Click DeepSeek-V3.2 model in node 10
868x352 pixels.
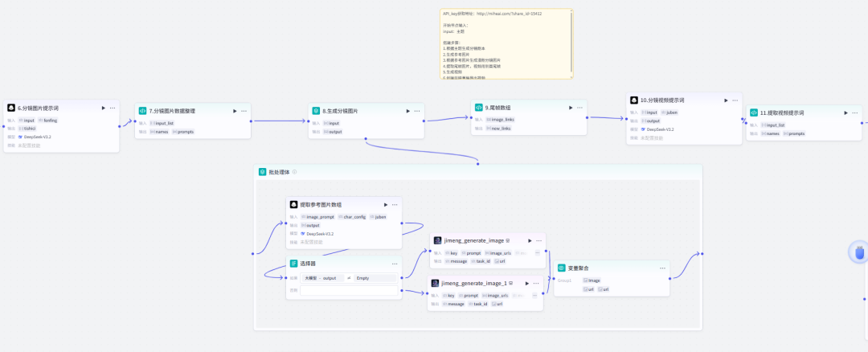click(x=658, y=129)
